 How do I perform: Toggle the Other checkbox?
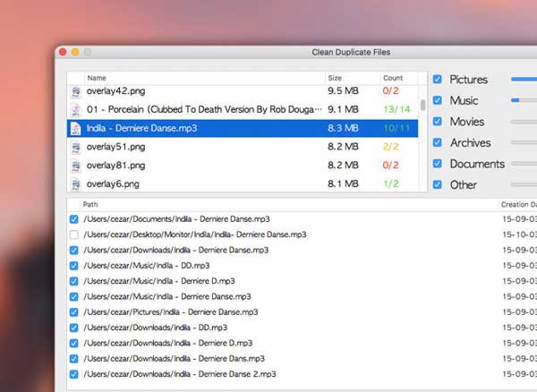[x=438, y=184]
